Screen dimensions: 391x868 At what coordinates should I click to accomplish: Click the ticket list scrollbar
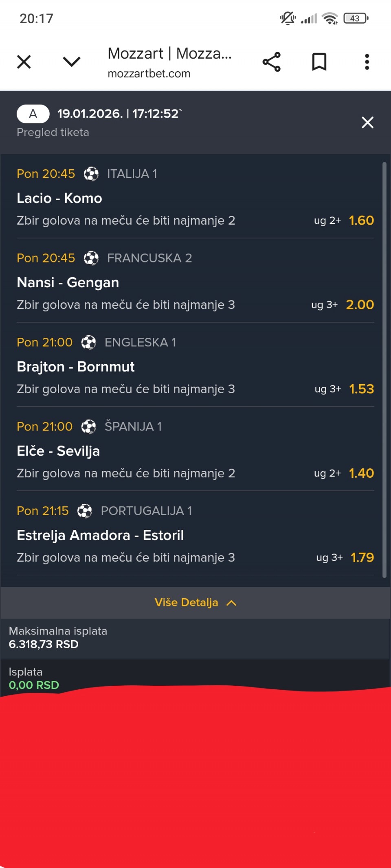[384, 370]
